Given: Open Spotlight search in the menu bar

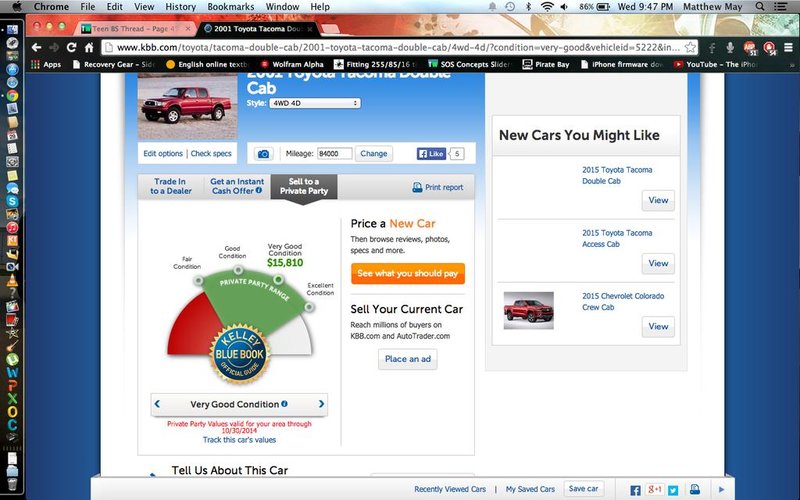Looking at the screenshot, I should click(760, 7).
